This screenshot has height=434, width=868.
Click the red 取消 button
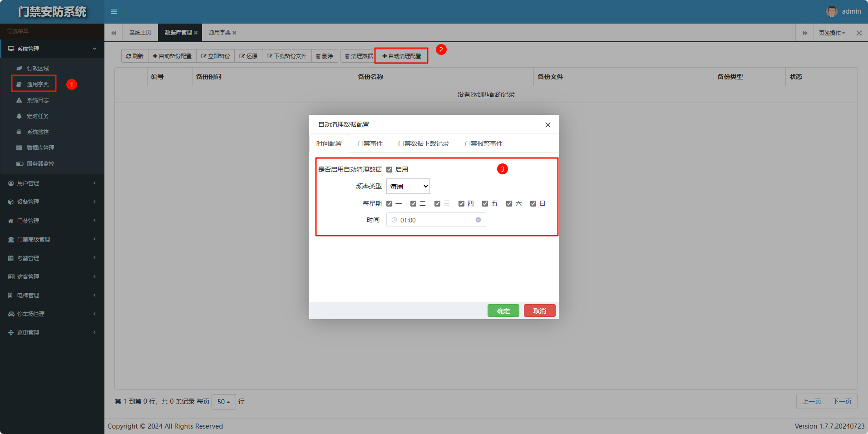[x=539, y=311]
